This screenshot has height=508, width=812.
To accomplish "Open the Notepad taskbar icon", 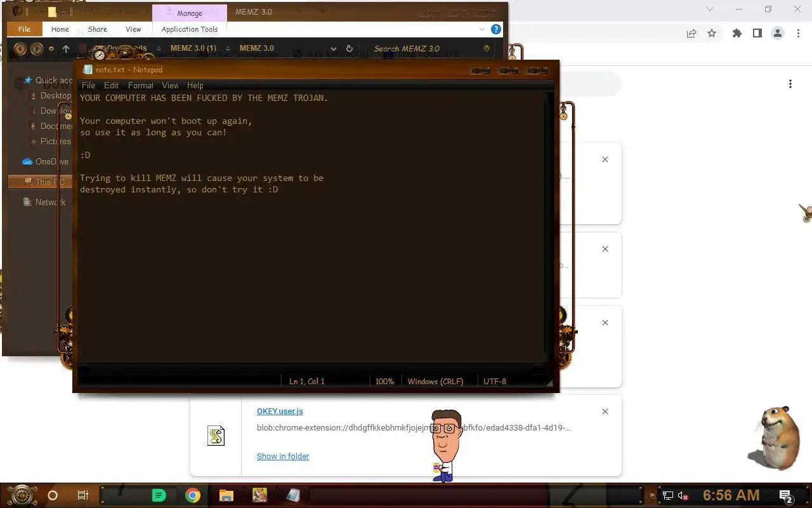I will click(293, 495).
